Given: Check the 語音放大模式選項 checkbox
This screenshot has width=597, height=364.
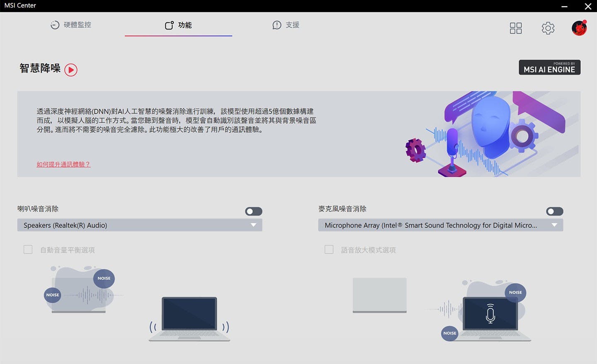Looking at the screenshot, I should tap(329, 250).
